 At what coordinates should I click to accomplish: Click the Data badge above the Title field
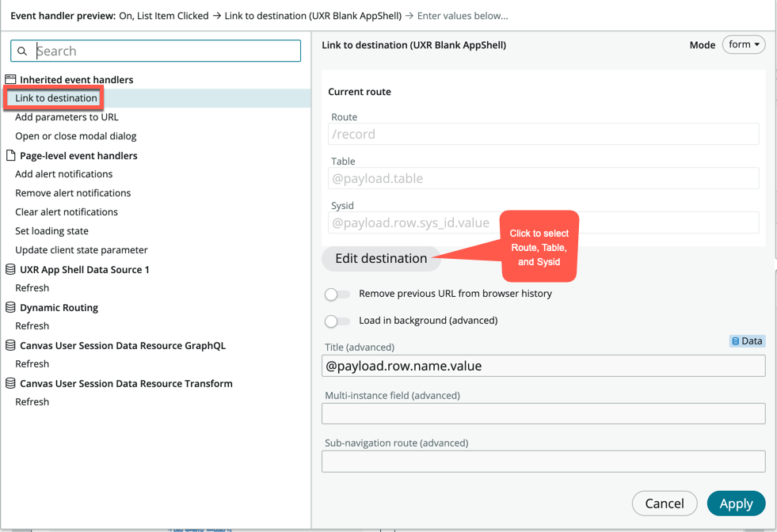(747, 340)
